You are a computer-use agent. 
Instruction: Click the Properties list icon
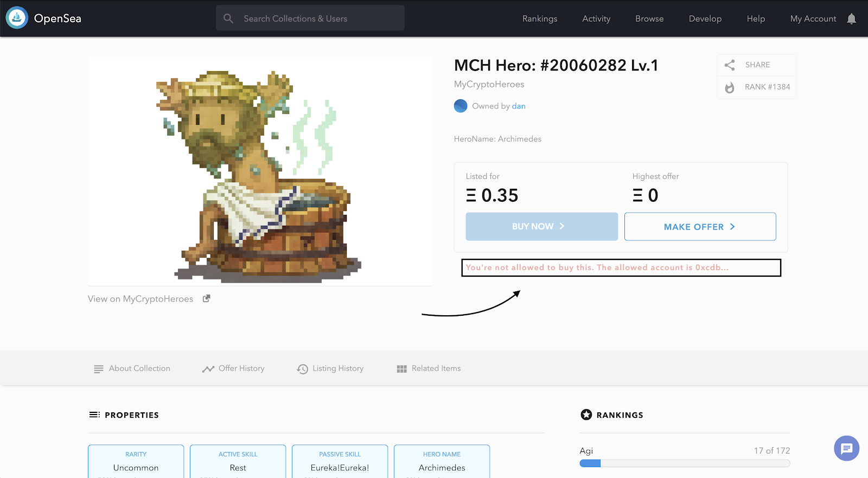point(94,415)
